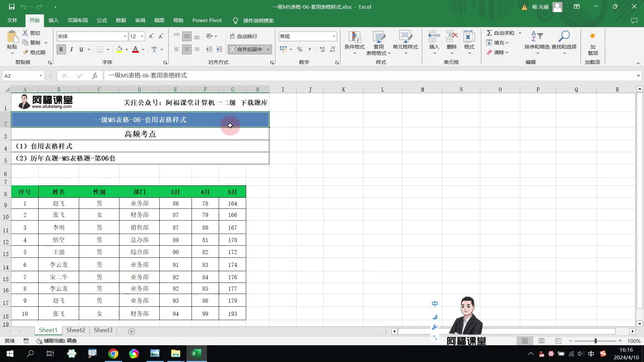Click 复制 Copy button

pos(31,43)
